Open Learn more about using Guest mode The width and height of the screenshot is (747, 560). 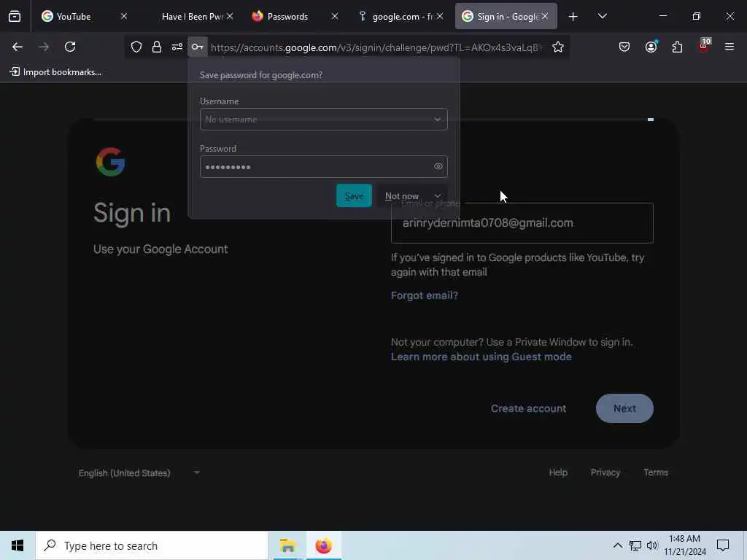481,357
